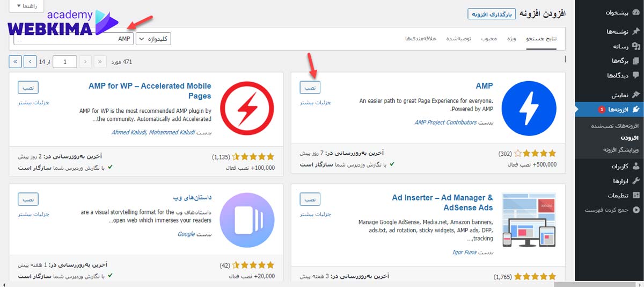Screen dimensions: 644x287
Task: Open more details (جزئیات بیشتر) for AMP for WP
Action: (33, 102)
